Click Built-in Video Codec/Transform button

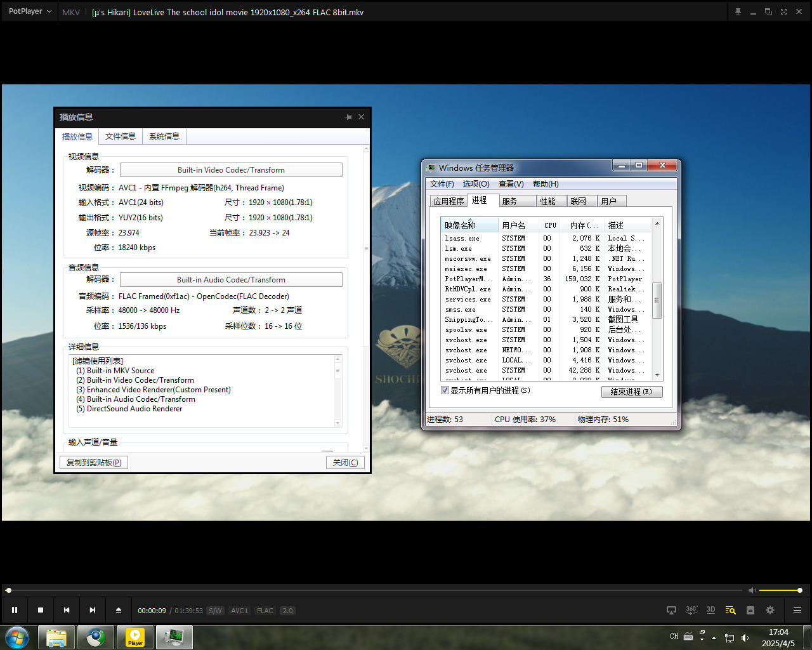231,170
